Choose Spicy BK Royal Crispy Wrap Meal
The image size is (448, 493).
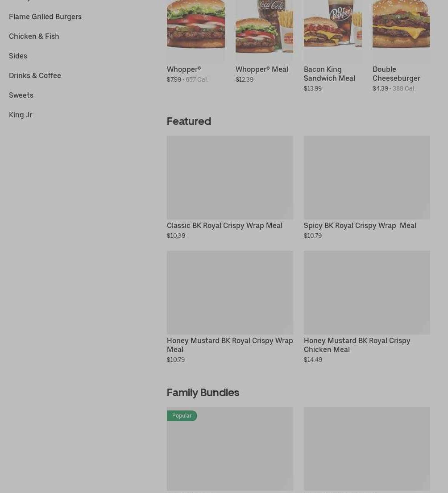point(360,225)
